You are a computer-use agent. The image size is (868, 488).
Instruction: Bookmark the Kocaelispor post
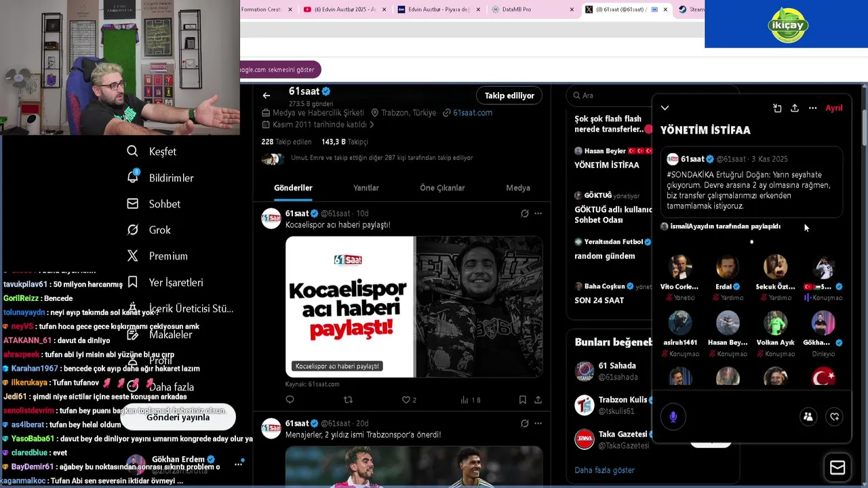tap(523, 400)
